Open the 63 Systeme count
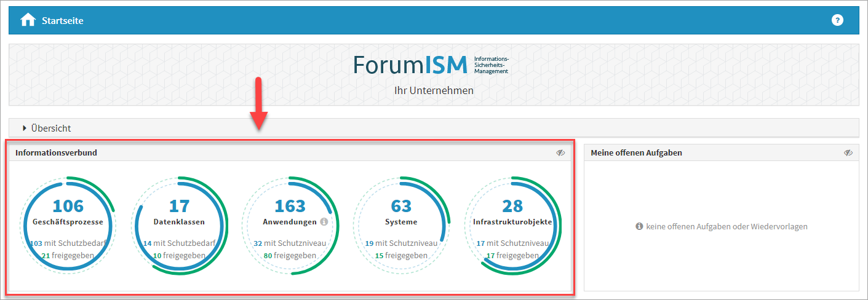The height and width of the screenshot is (300, 868). click(401, 205)
